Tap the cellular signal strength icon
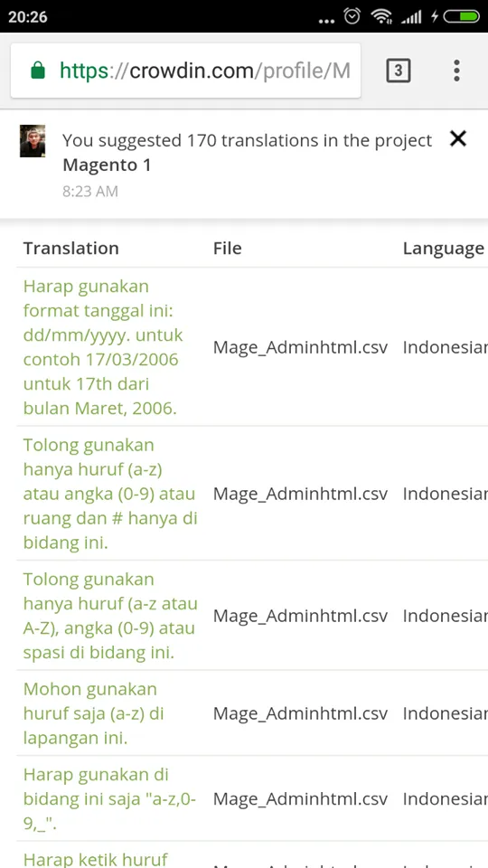This screenshot has width=488, height=868. pyautogui.click(x=411, y=17)
